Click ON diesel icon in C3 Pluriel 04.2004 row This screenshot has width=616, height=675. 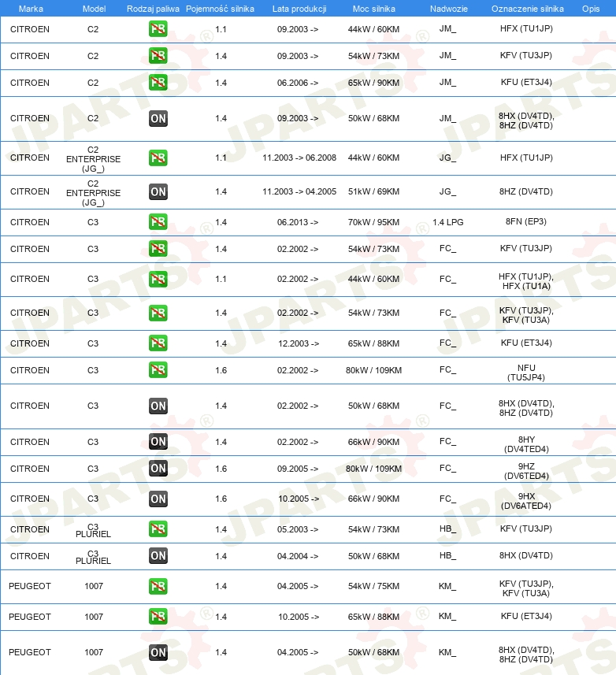click(x=158, y=556)
